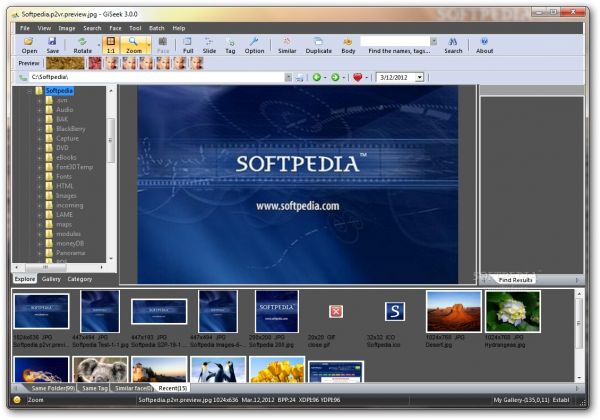Open the Option settings button

pyautogui.click(x=255, y=44)
